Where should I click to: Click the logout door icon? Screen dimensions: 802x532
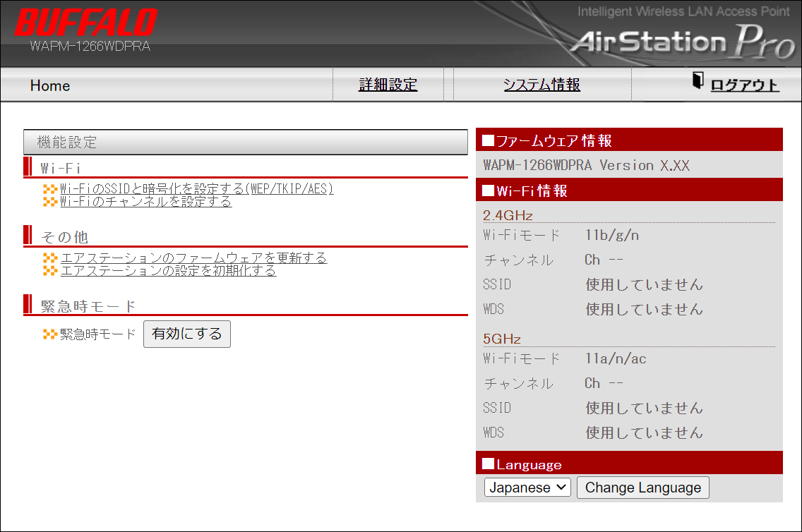point(698,80)
